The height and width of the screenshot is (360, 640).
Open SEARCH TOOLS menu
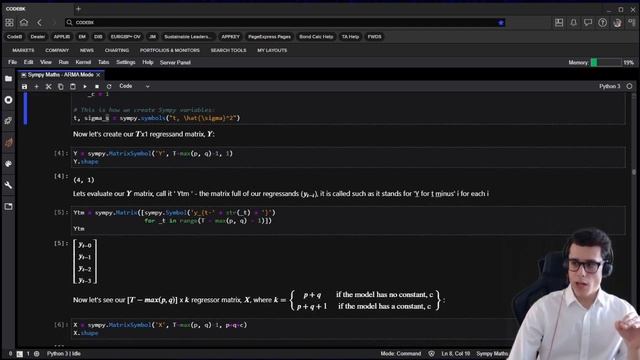(x=229, y=50)
